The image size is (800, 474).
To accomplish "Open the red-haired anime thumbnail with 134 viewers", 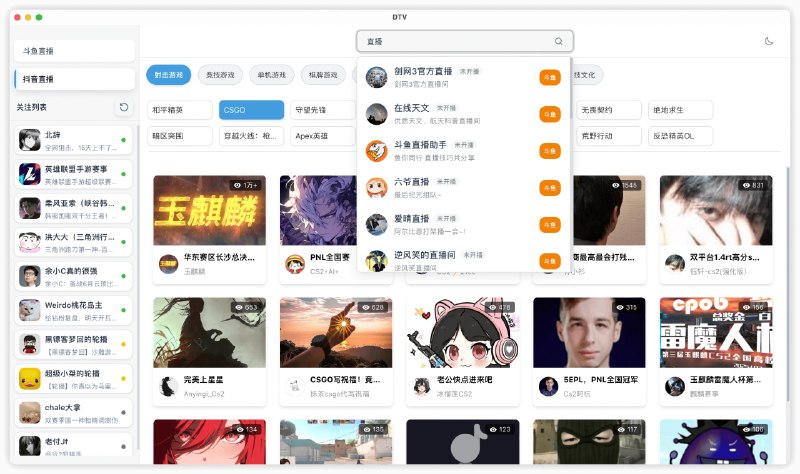I will [210, 442].
